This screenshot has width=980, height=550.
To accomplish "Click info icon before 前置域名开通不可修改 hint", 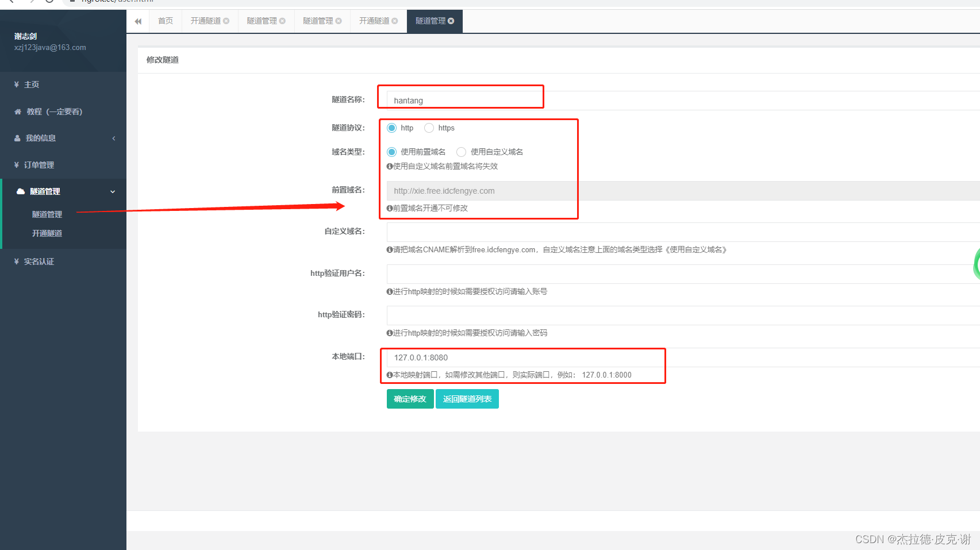I will point(390,208).
